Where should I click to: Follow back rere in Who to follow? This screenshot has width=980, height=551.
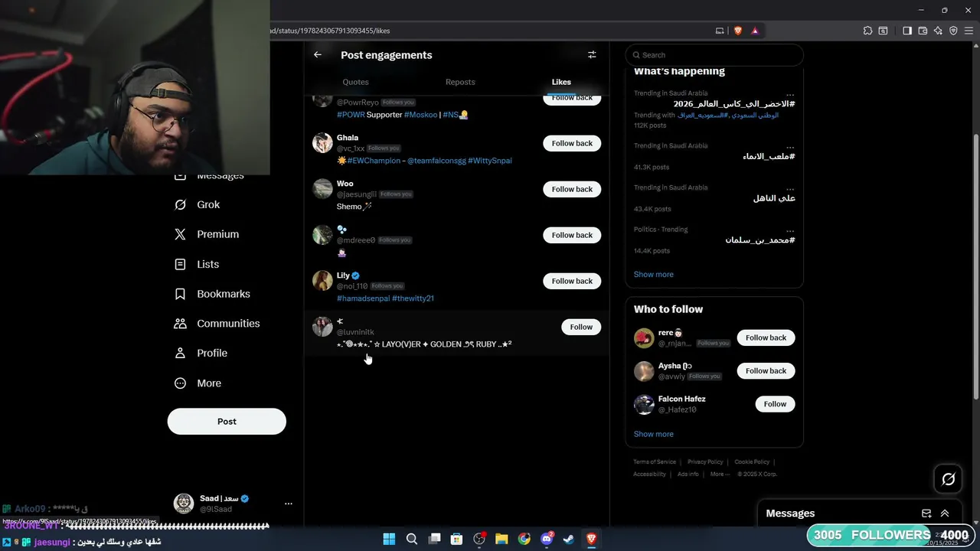tap(766, 337)
